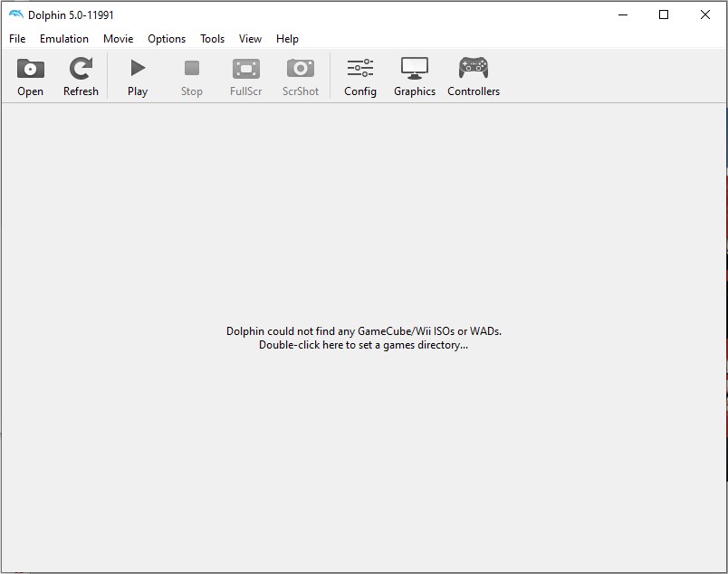Image resolution: width=728 pixels, height=574 pixels.
Task: Click the Stop toolbar icon
Action: pos(192,68)
